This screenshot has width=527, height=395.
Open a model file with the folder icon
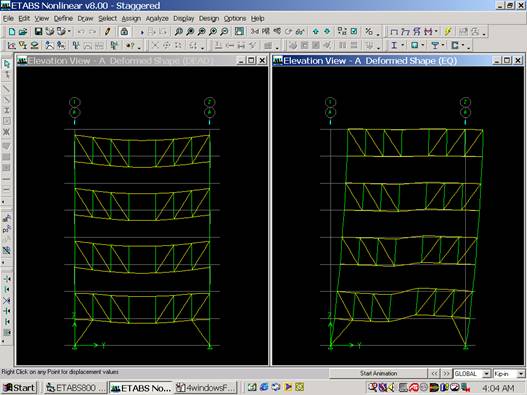click(23, 32)
